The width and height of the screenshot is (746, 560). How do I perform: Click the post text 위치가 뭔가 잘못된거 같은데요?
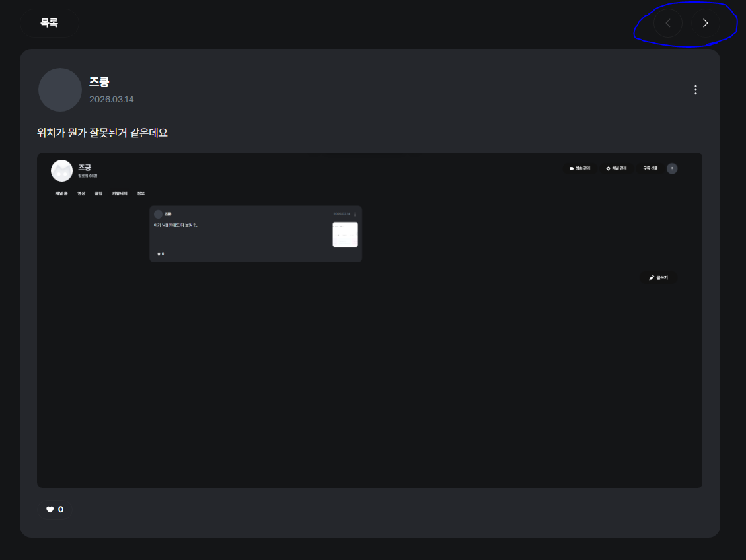click(102, 133)
